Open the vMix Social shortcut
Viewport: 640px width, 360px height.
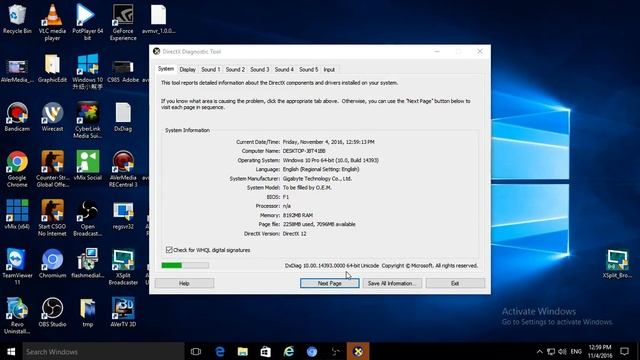87,165
